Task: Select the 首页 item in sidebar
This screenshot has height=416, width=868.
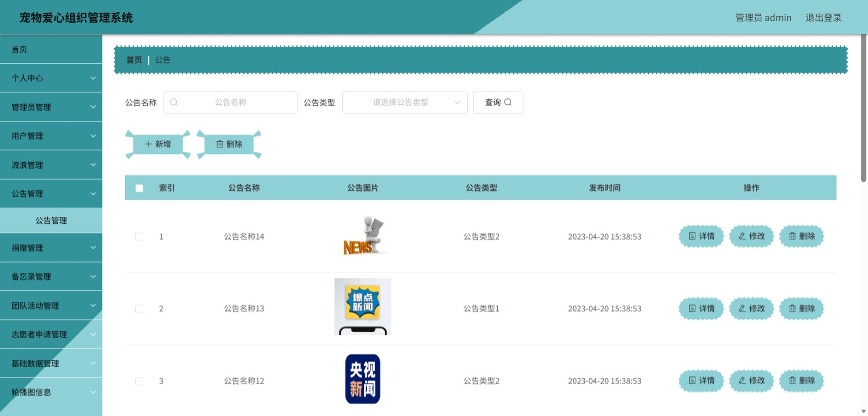Action: coord(51,49)
